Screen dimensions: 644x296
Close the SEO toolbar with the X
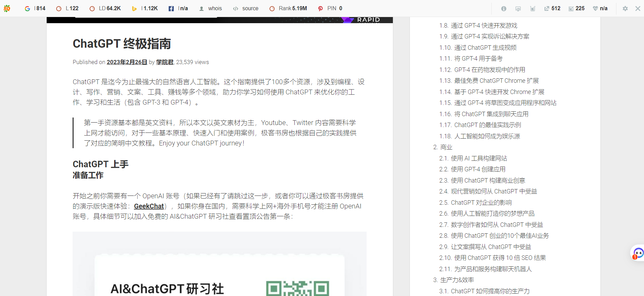[638, 9]
